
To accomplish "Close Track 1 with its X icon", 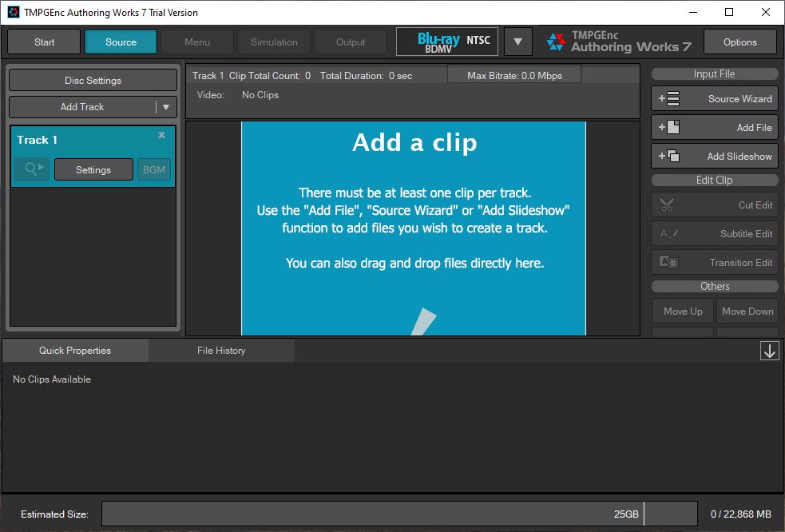I will pos(161,135).
